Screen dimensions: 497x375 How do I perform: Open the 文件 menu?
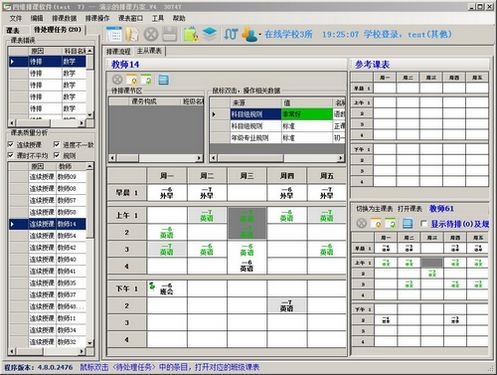click(x=15, y=18)
